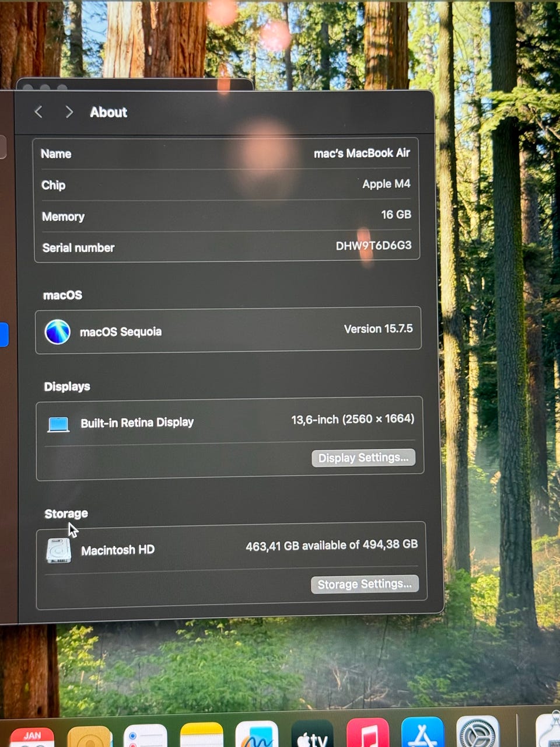
Task: Go back using the left chevron
Action: pos(38,111)
